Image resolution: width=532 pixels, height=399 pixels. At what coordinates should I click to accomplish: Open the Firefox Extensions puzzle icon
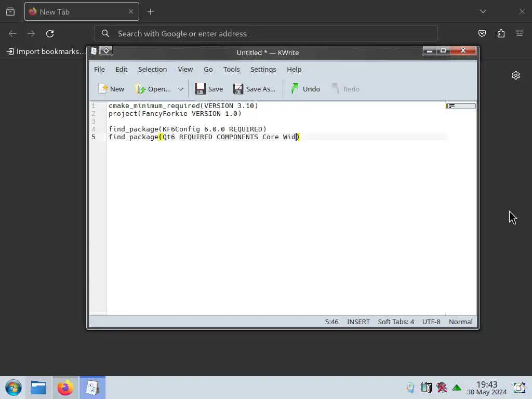[x=501, y=33]
